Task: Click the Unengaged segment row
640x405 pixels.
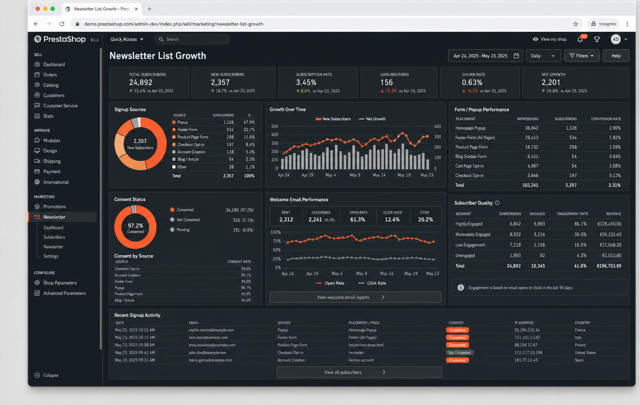Action: pos(538,256)
